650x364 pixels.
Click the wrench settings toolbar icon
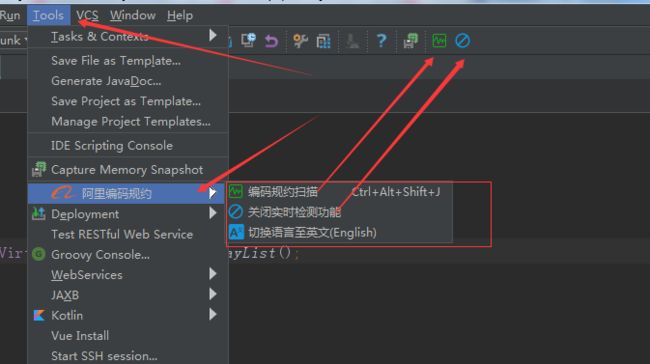pyautogui.click(x=300, y=41)
